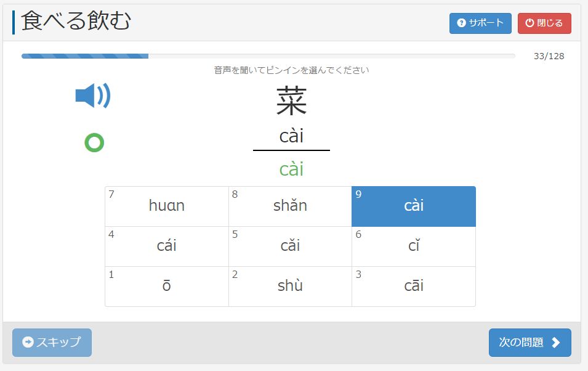Close the lesson with 閉じる

[x=544, y=23]
